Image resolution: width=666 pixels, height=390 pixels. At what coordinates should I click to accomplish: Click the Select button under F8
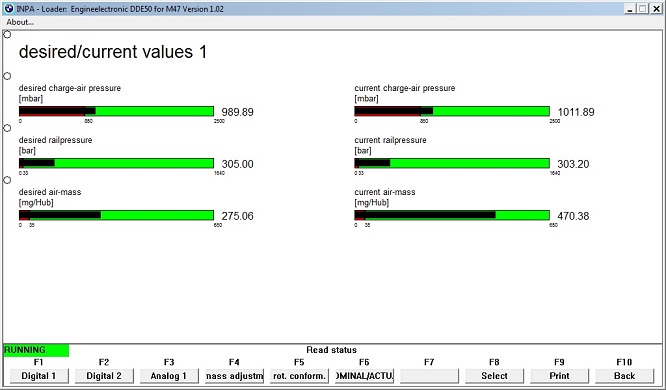pos(494,376)
